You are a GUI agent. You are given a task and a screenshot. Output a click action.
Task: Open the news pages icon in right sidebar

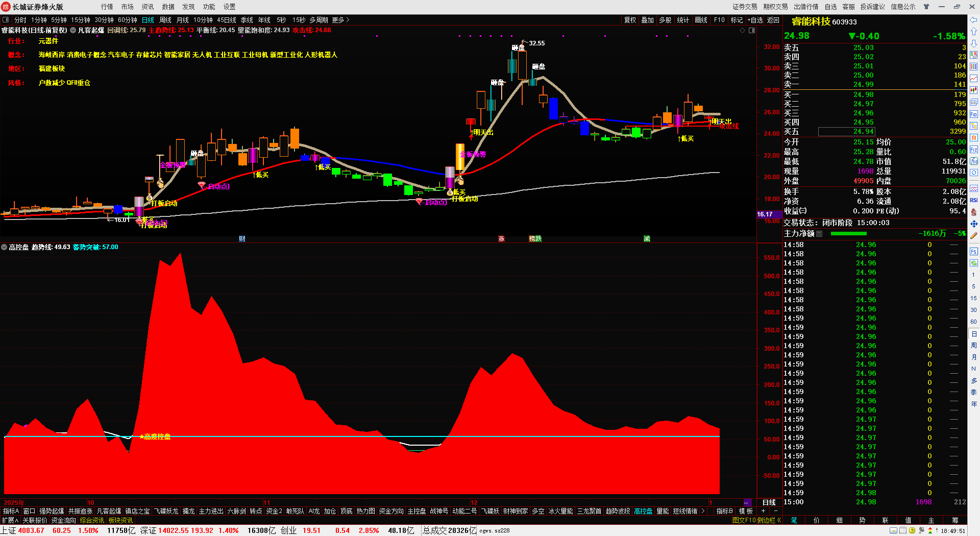click(973, 103)
